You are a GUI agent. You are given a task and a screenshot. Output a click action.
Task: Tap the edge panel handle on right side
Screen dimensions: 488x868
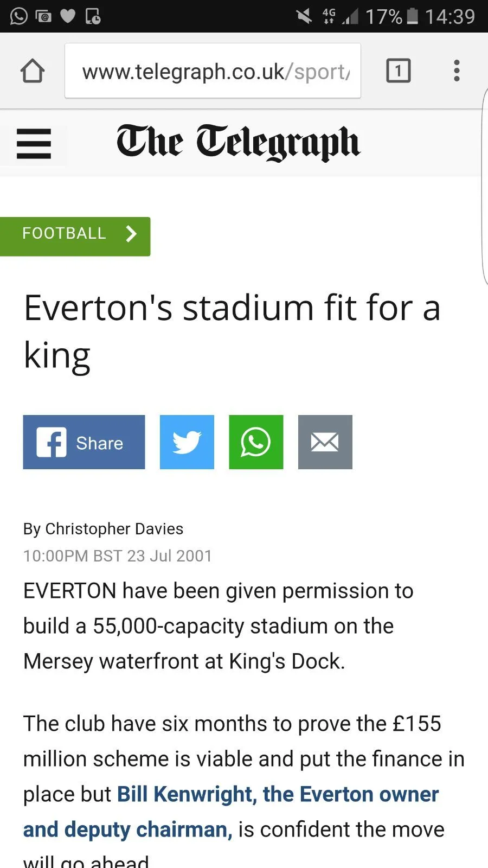click(x=484, y=187)
